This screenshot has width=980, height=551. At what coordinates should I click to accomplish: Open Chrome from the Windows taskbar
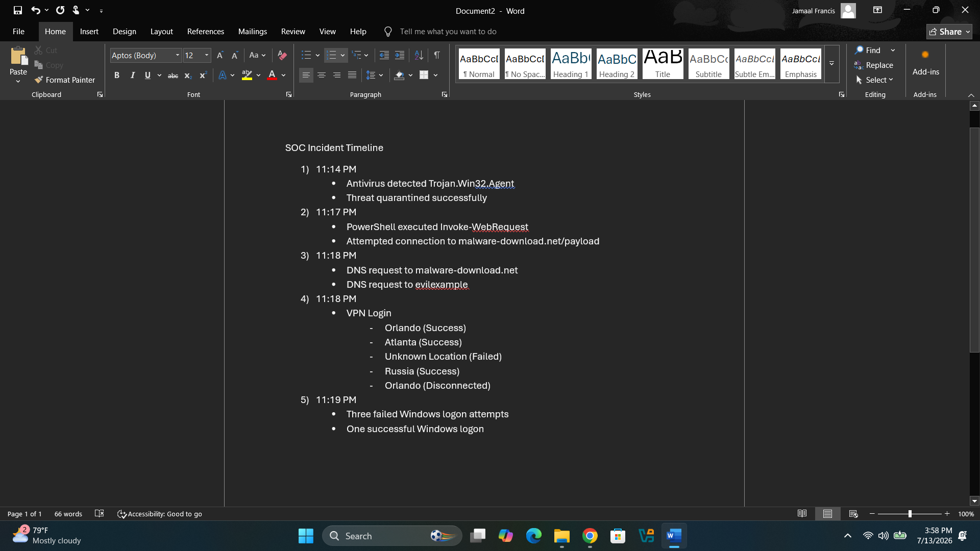[590, 536]
